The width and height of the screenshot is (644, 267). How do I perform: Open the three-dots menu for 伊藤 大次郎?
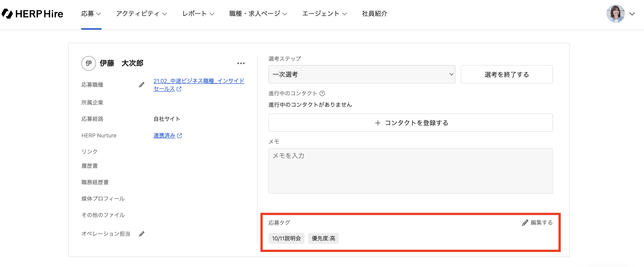coord(241,63)
